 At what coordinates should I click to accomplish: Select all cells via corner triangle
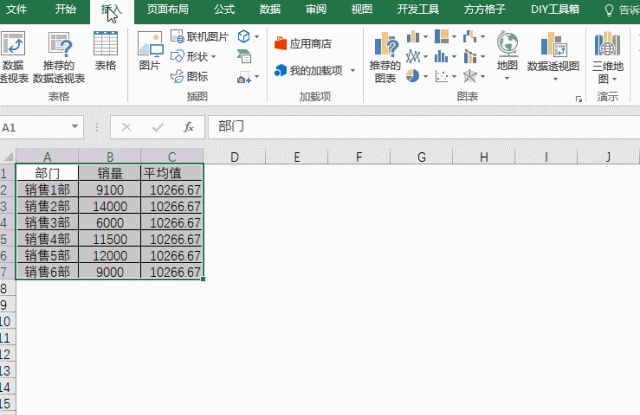(8, 156)
